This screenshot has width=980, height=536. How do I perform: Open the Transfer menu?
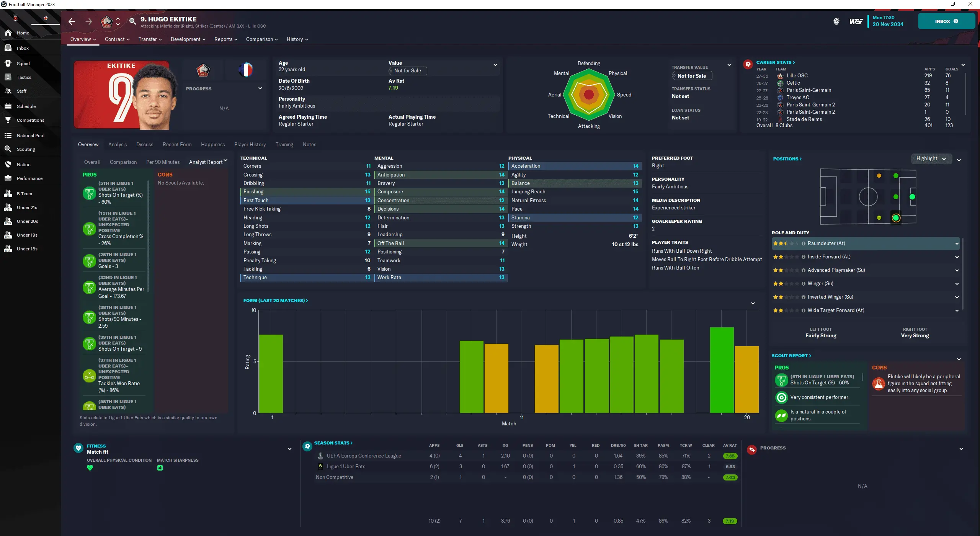click(150, 39)
